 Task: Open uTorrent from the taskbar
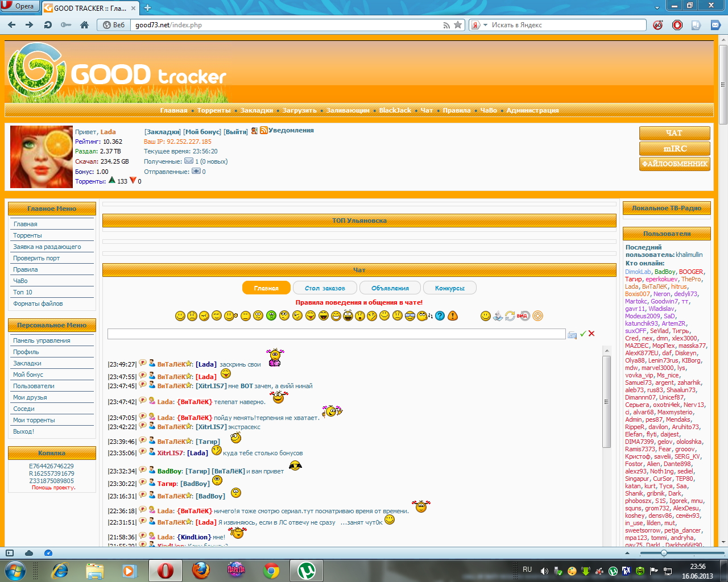point(307,570)
